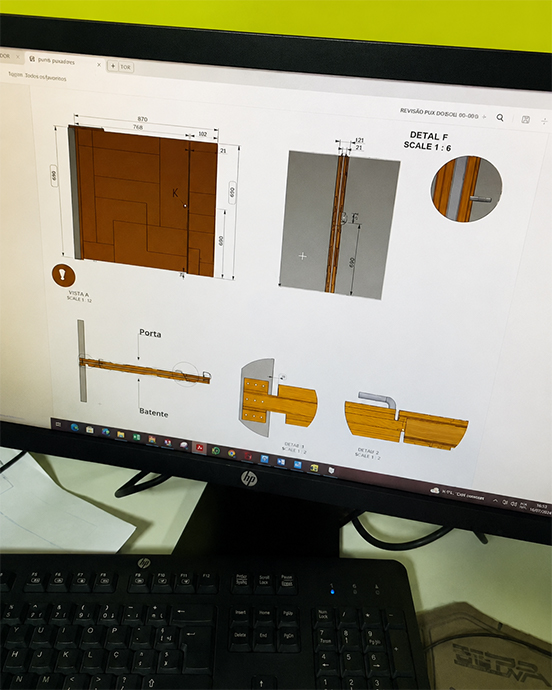
Task: Open the Task View icon on taskbar
Action: pos(58,424)
